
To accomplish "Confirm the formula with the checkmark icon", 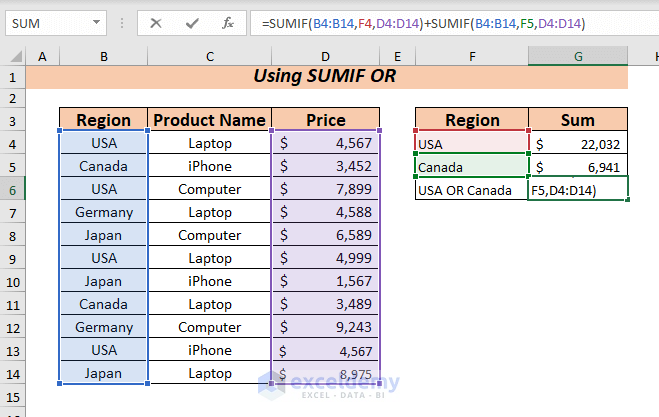I will [x=193, y=23].
